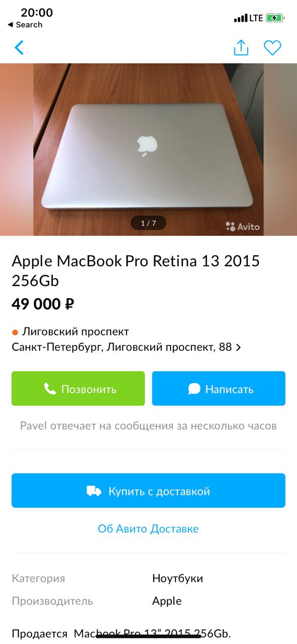Open the Санкт-Петербург address location
297x644 pixels.
click(122, 347)
